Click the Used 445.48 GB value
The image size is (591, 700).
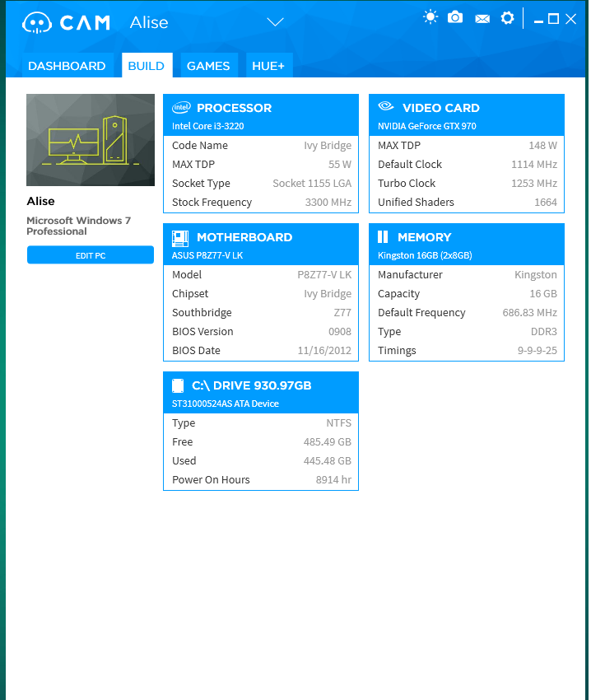(328, 460)
